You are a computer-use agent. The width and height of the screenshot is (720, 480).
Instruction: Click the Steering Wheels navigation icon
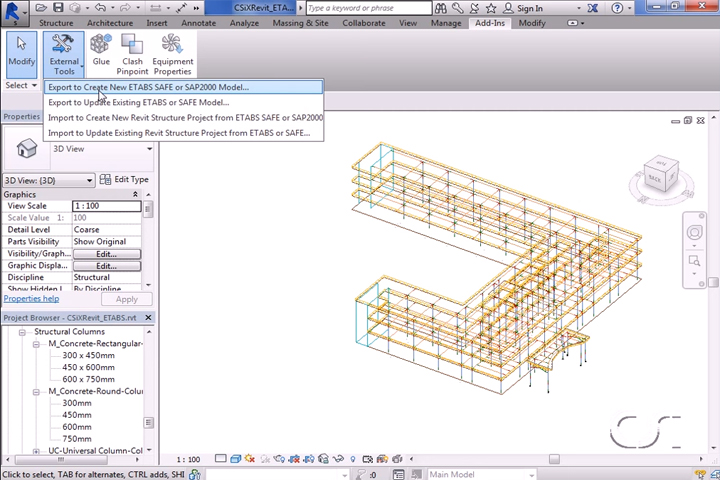[x=694, y=232]
